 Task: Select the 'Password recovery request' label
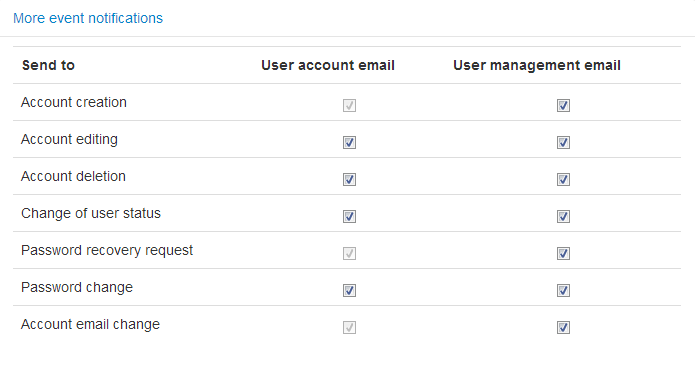[107, 251]
